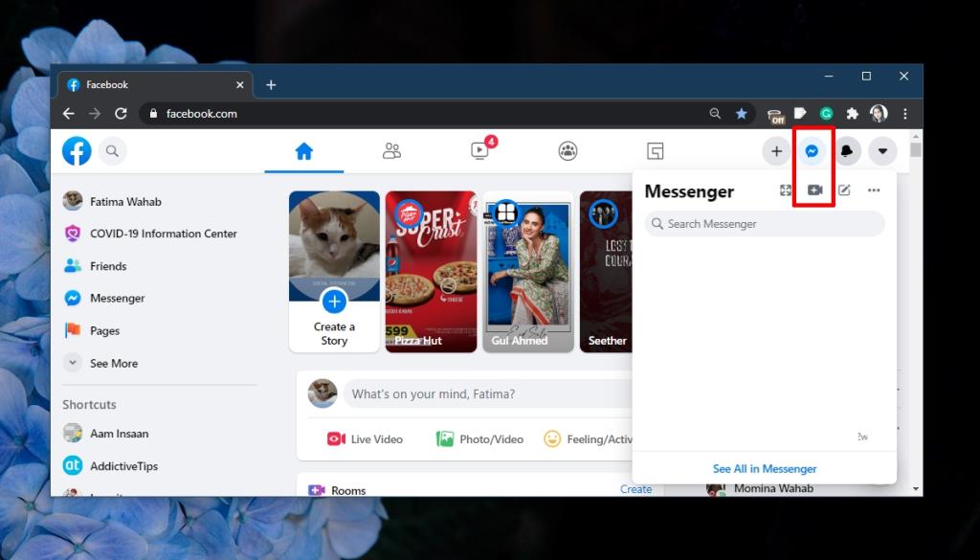
Task: Click inside the Search Messenger field
Action: tap(764, 223)
